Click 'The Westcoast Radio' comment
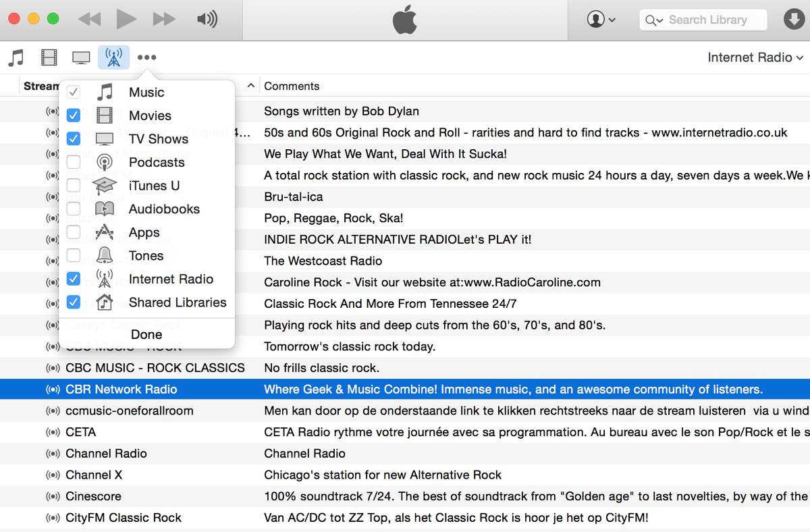This screenshot has height=532, width=810. [x=323, y=261]
